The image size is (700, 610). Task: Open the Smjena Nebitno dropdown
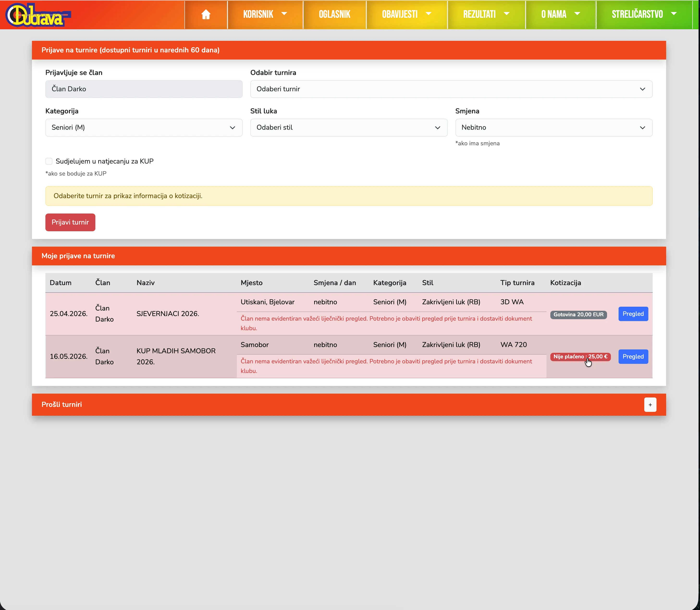pos(553,128)
